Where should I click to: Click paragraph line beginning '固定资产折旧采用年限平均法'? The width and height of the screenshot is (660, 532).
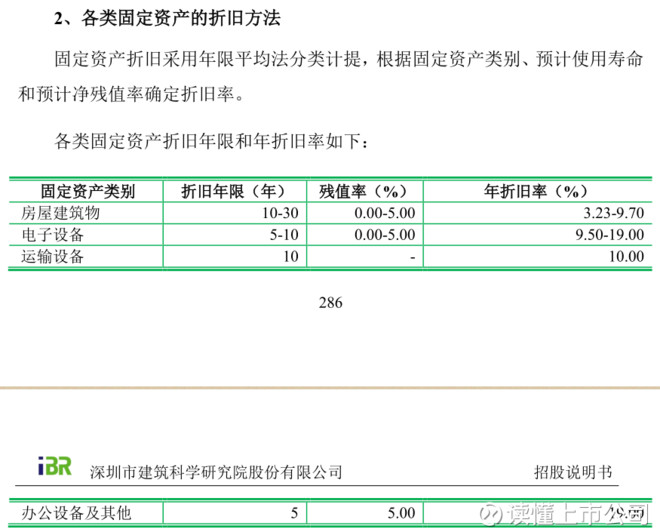[349, 59]
